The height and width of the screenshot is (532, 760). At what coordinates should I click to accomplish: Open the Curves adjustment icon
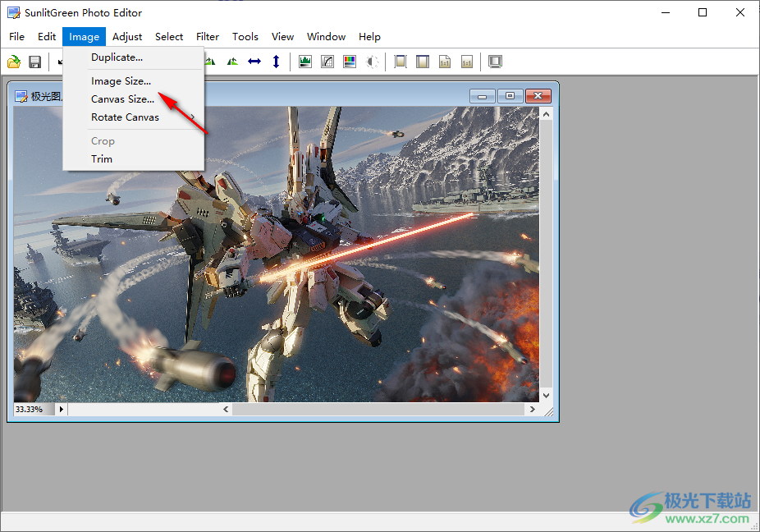pos(327,62)
